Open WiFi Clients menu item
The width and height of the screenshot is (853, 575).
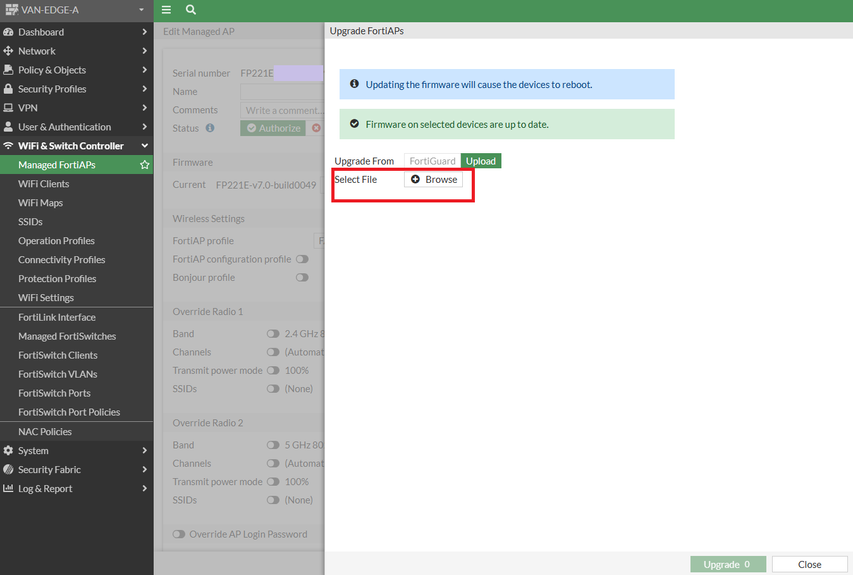tap(76, 184)
